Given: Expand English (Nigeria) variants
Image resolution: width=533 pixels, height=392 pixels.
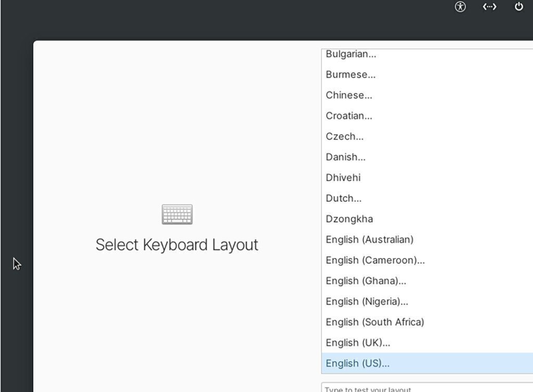Looking at the screenshot, I should (366, 302).
